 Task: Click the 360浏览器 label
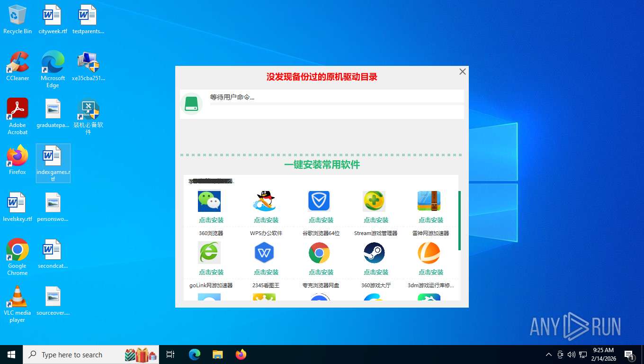[211, 233]
